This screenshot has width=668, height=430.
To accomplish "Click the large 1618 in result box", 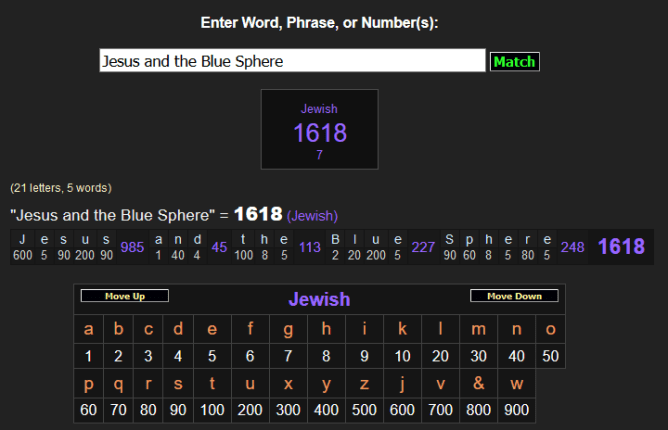I will coord(319,133).
